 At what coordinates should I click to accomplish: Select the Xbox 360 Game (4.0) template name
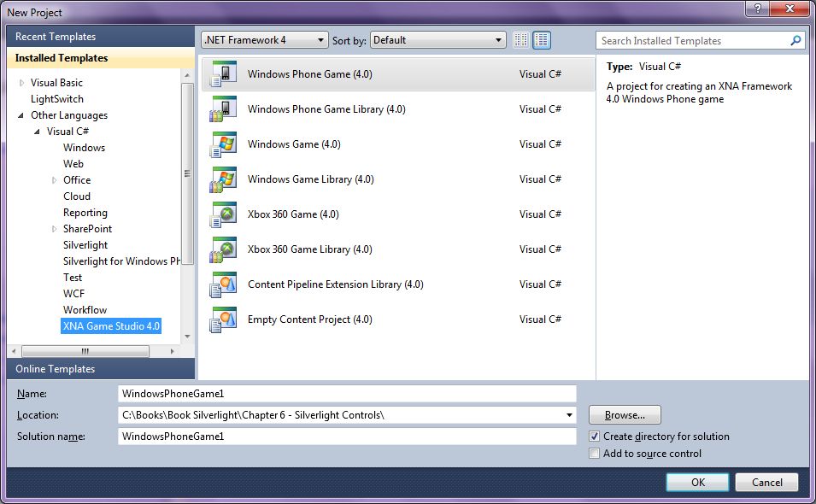pos(293,214)
